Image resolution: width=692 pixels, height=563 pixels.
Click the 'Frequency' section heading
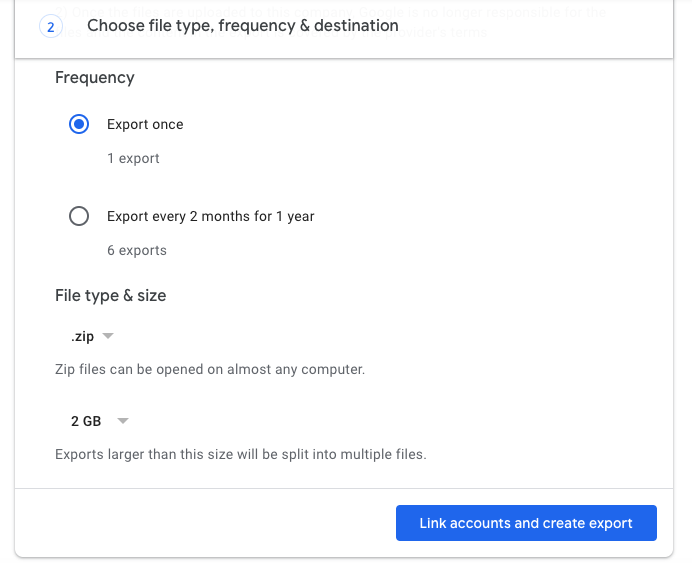95,78
